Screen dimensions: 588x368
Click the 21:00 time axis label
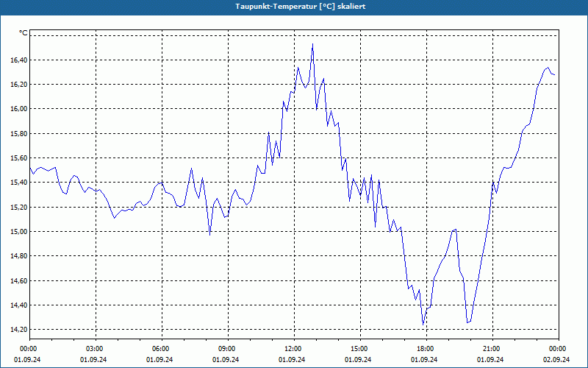coord(492,348)
